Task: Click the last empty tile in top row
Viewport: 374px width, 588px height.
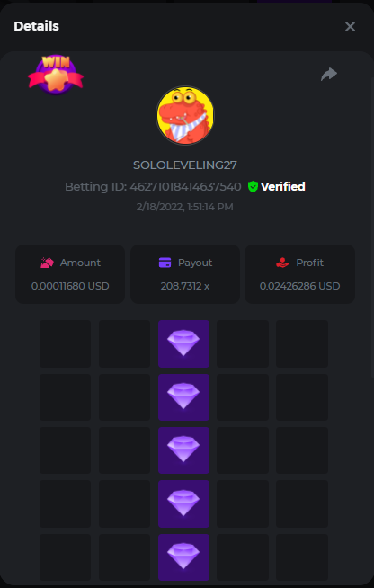Action: 302,343
